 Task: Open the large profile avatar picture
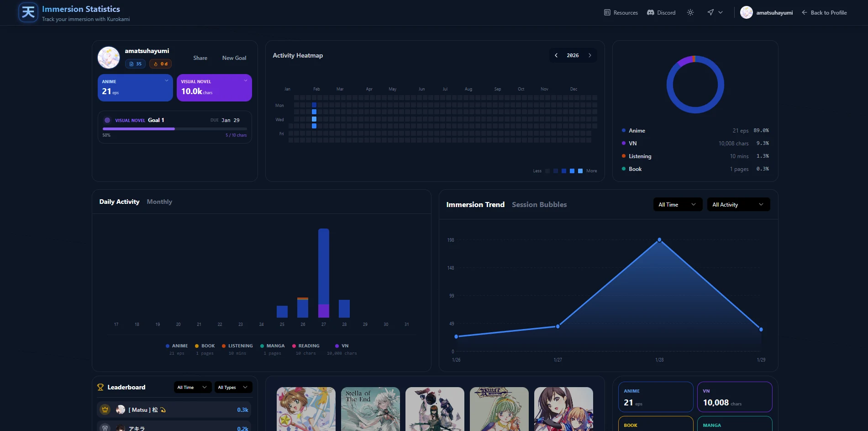(109, 58)
